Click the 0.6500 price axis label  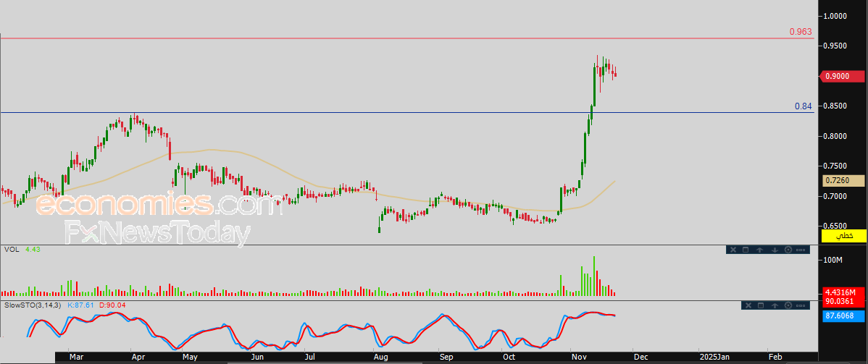pos(836,227)
